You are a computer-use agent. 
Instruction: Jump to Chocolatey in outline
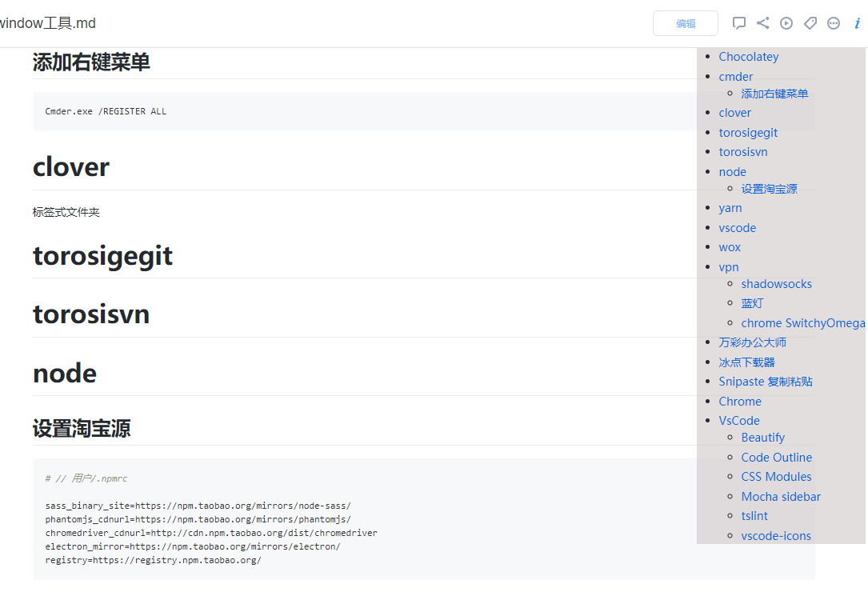click(x=749, y=57)
